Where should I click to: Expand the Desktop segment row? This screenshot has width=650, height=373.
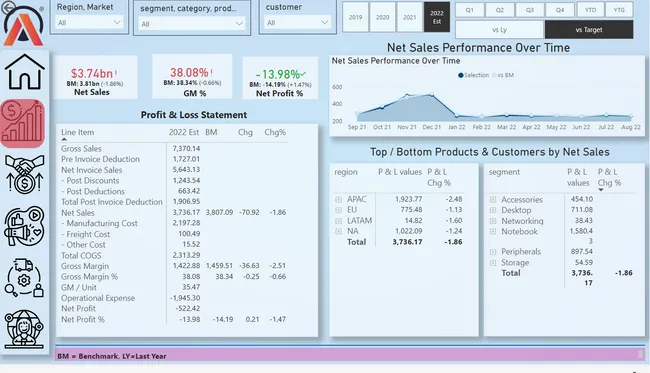click(x=493, y=210)
